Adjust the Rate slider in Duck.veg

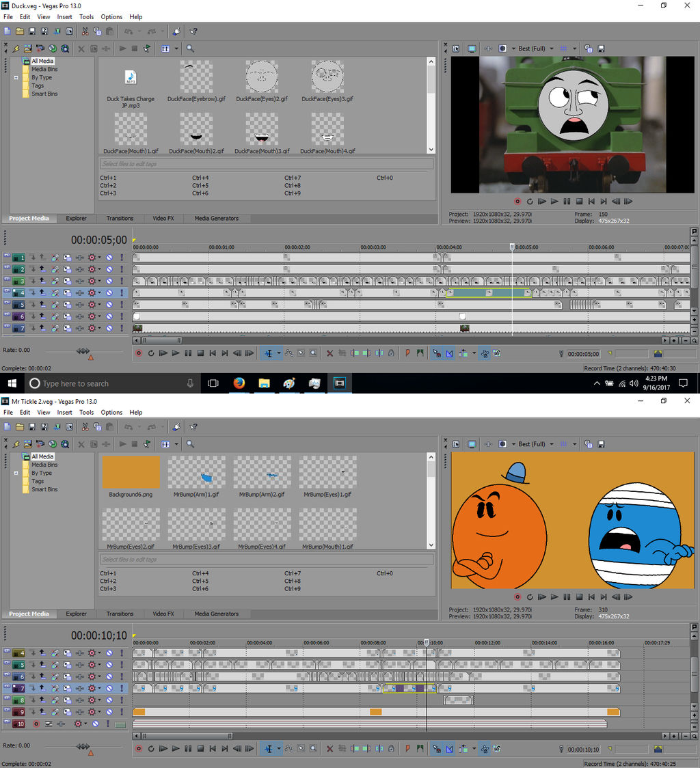tap(83, 351)
